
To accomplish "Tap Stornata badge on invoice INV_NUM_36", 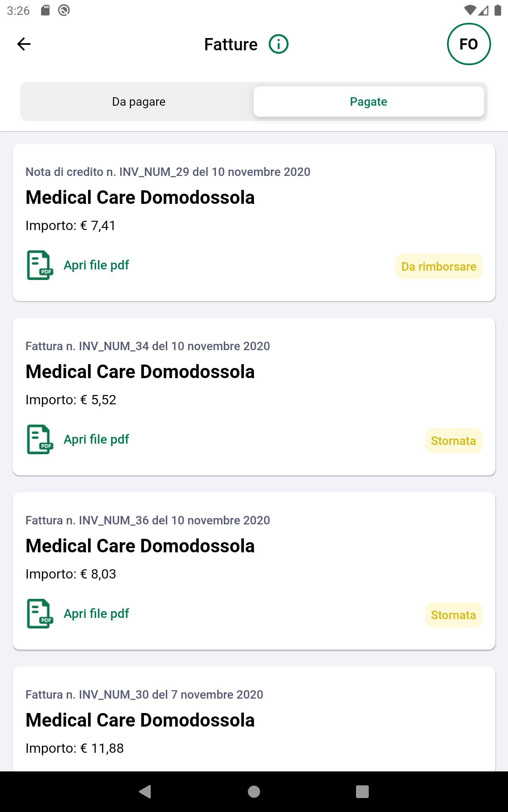I will coord(453,615).
